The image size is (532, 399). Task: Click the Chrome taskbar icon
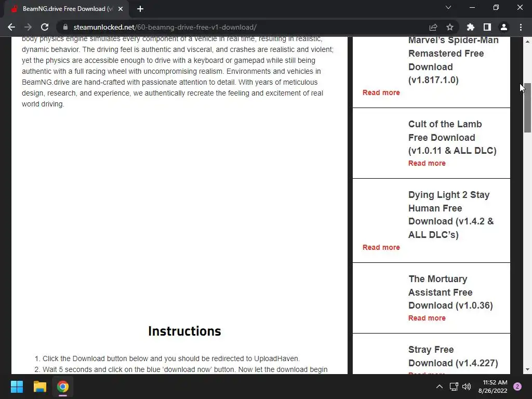[x=63, y=387]
